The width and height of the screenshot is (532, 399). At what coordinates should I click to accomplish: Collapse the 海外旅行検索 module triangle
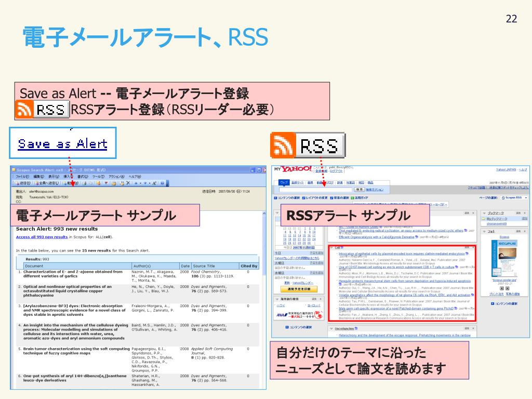click(x=277, y=299)
